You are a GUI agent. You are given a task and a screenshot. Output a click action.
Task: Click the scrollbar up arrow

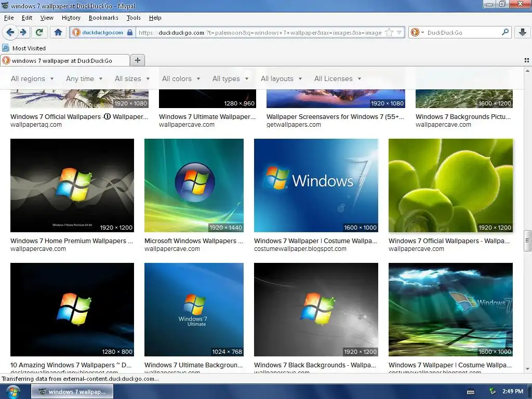527,71
